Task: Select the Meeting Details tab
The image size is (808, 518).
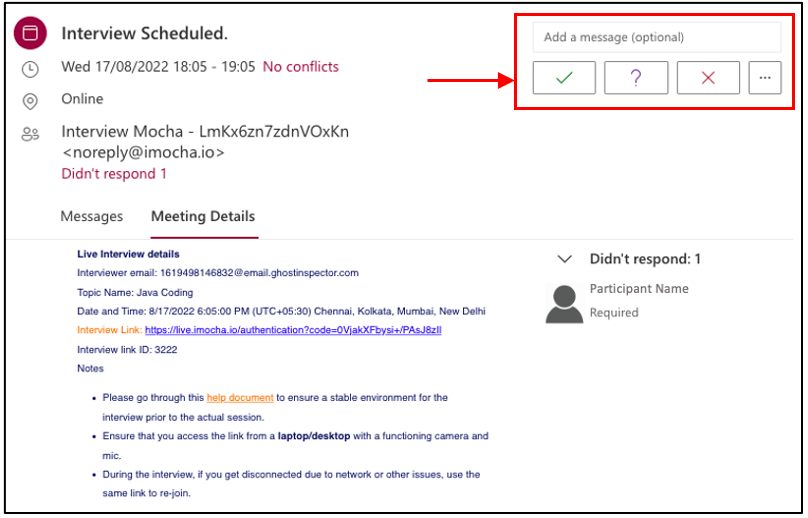Action: click(203, 216)
